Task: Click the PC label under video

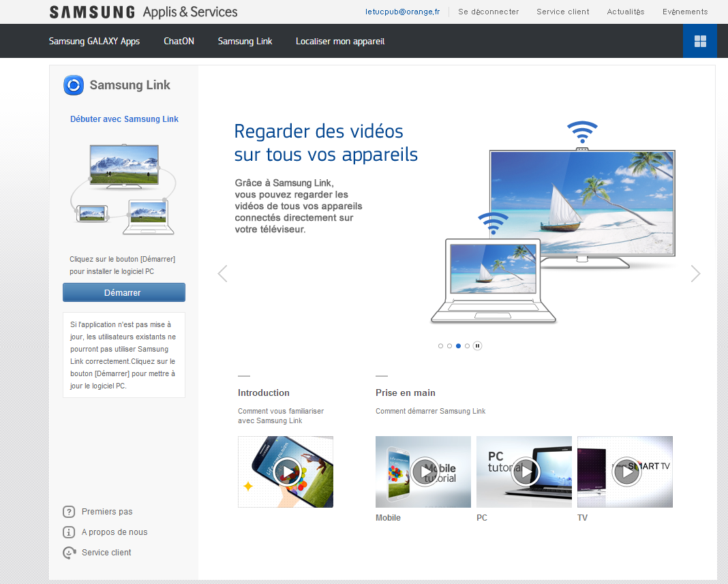Action: pos(482,518)
